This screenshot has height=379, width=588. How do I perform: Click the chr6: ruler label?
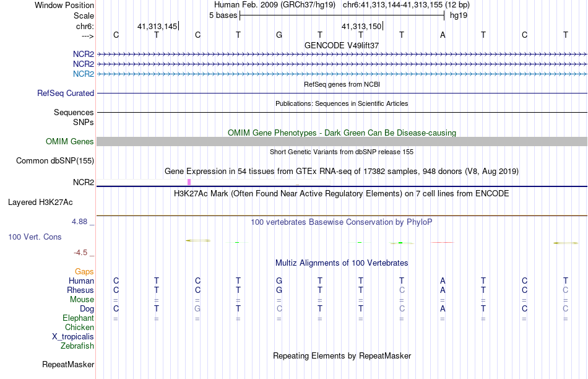85,26
